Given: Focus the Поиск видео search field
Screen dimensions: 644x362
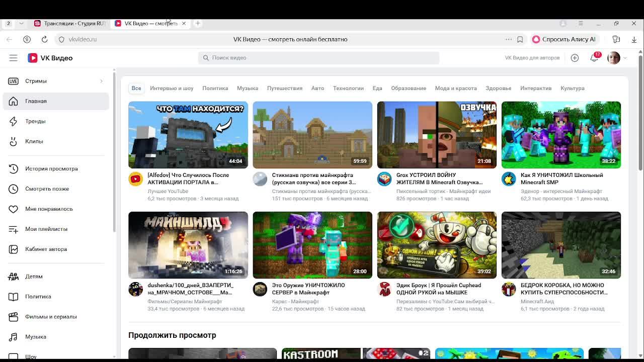Looking at the screenshot, I should (x=318, y=58).
